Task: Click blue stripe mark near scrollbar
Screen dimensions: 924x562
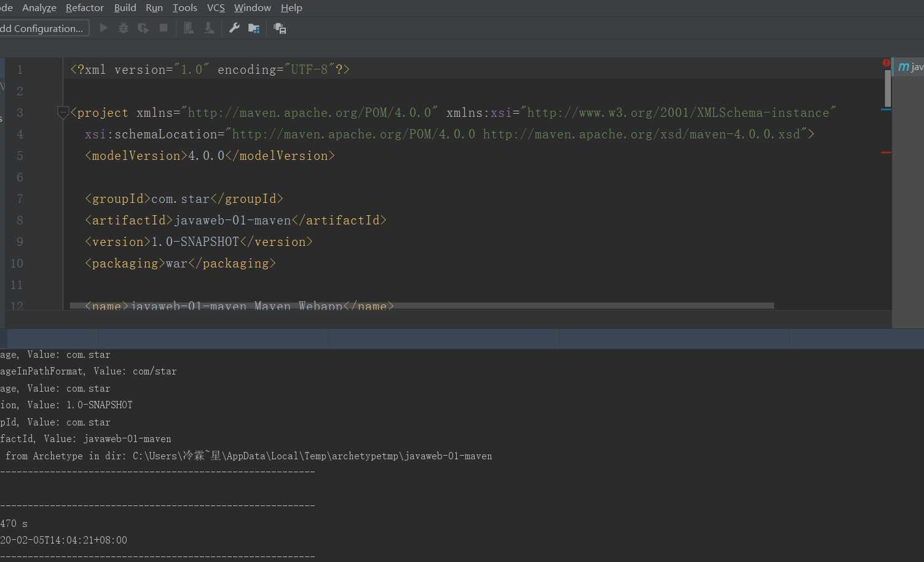Action: [886, 109]
